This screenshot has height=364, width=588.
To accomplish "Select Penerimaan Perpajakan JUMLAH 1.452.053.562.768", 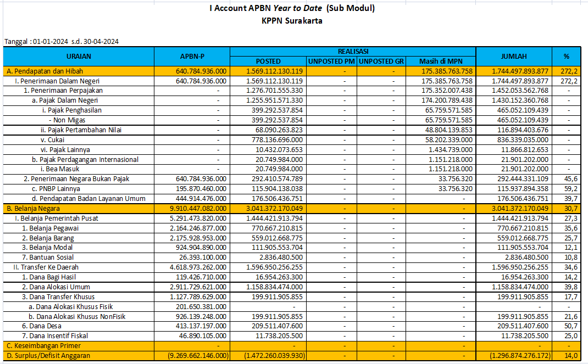I will (520, 91).
